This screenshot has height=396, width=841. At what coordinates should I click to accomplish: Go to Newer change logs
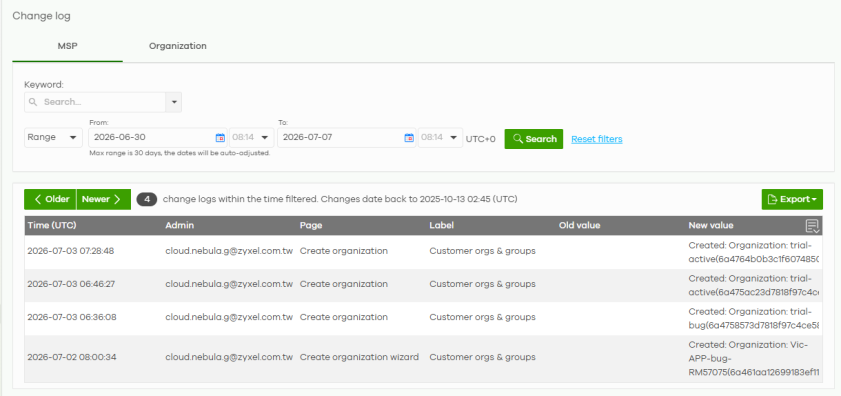point(104,199)
